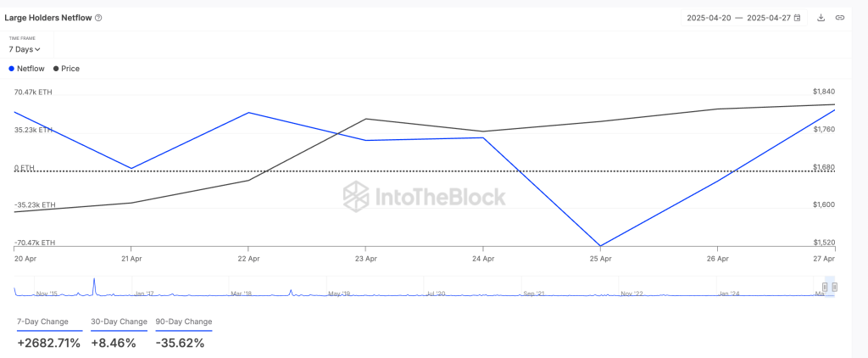
Task: Download the chart data
Action: pos(821,18)
